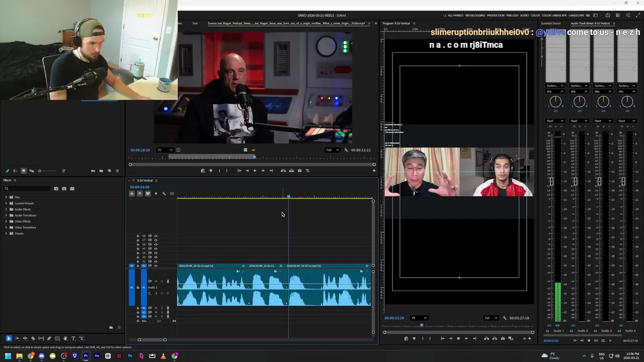Select the Rectangle tool
This screenshot has width=644, height=362.
(x=57, y=338)
